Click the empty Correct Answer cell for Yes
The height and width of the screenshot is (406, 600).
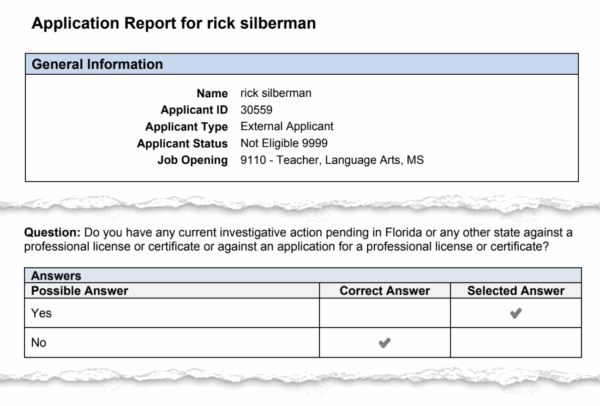pos(385,313)
